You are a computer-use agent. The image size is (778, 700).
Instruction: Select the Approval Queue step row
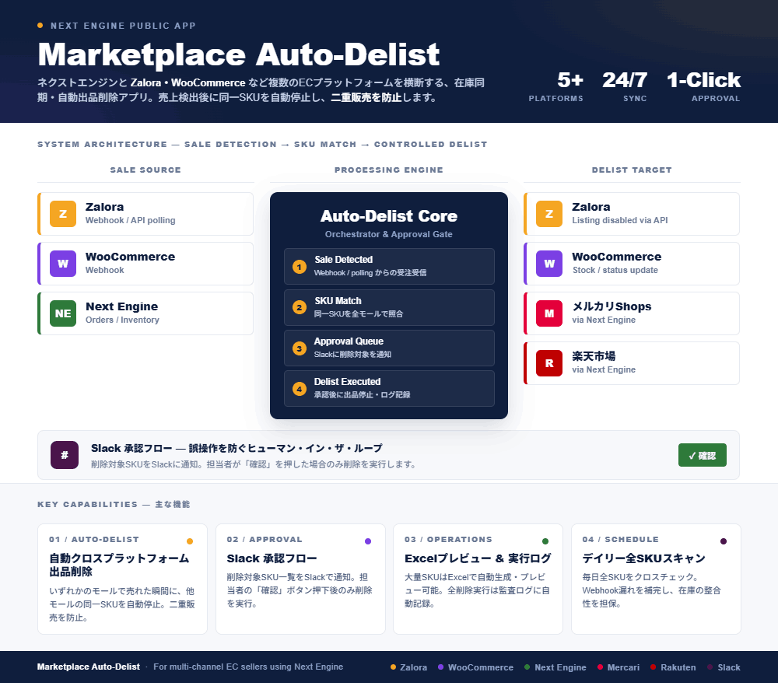pos(389,348)
